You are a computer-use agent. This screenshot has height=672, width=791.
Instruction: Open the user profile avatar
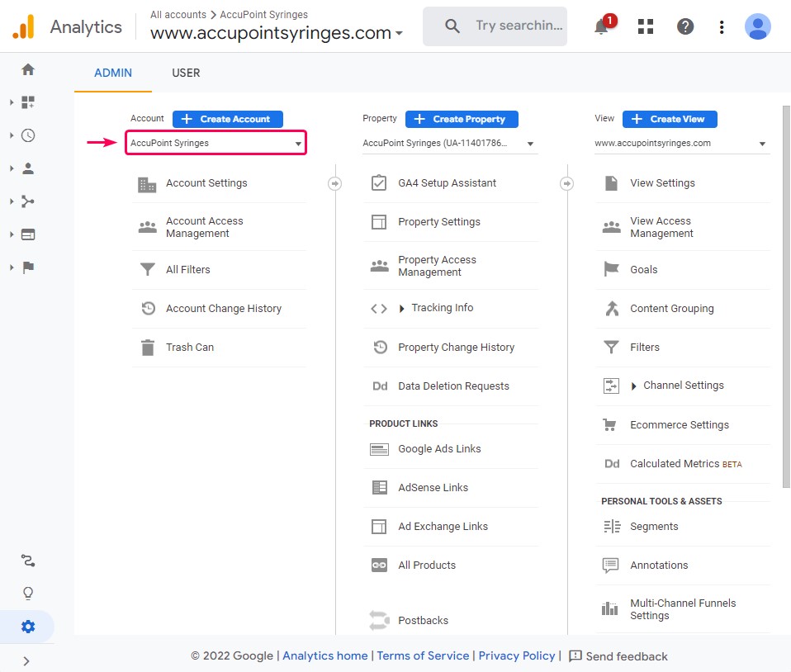[758, 26]
